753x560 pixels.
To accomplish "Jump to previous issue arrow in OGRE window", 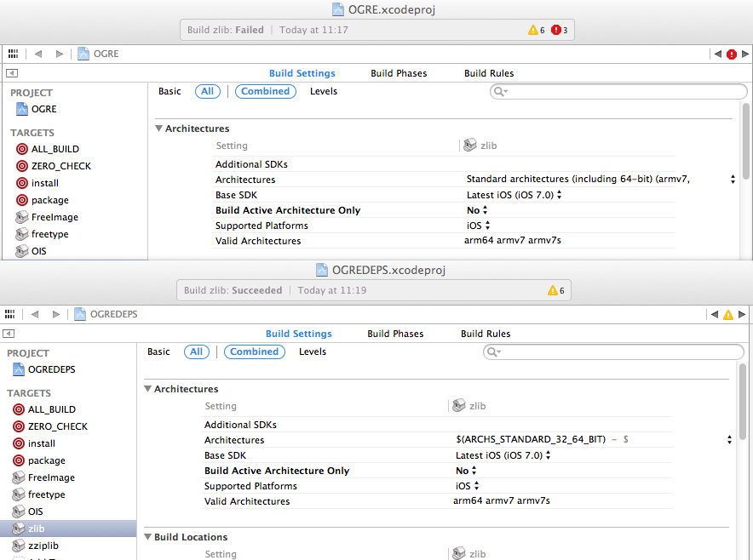I will click(x=718, y=54).
